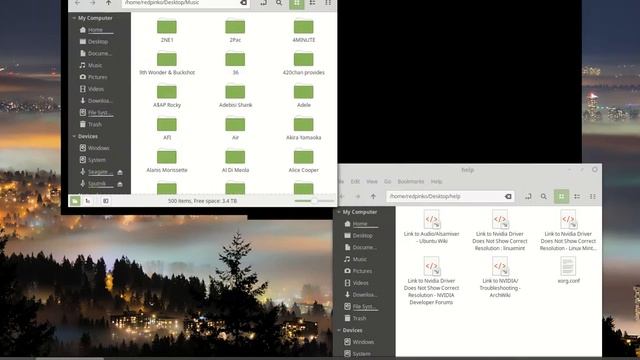Toggle location entry in help window toolbar
Viewport: 640px width, 360px height.
point(528,196)
